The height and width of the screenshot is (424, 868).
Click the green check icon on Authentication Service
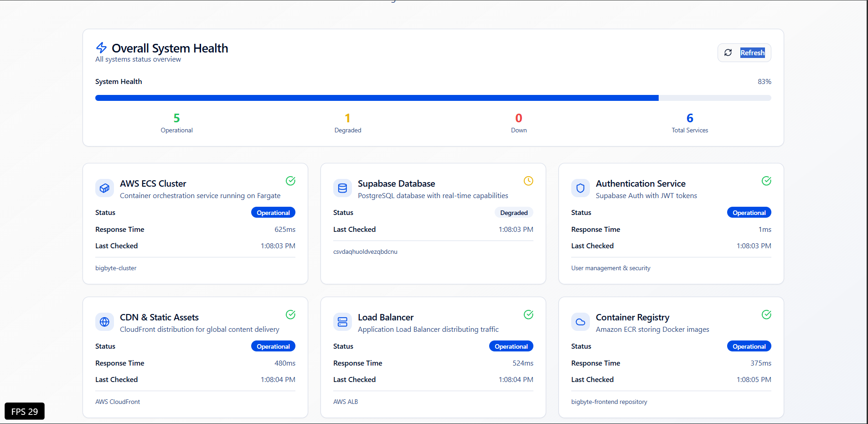coord(766,181)
